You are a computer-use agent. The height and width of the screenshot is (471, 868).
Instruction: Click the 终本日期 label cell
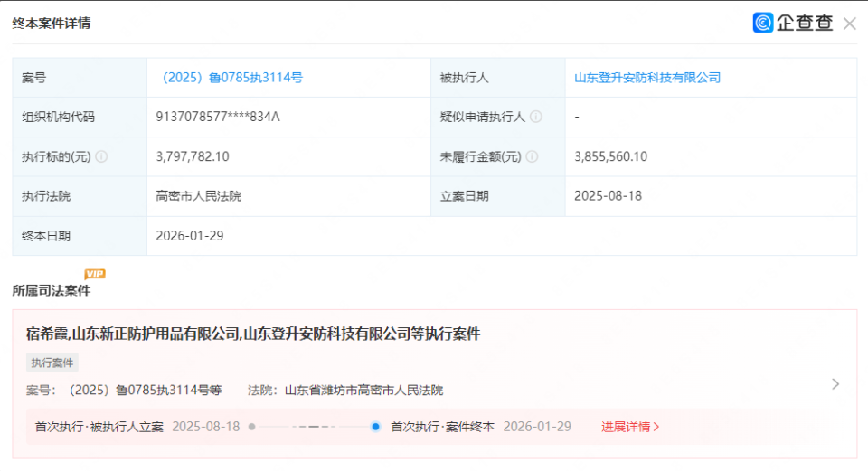click(x=80, y=236)
